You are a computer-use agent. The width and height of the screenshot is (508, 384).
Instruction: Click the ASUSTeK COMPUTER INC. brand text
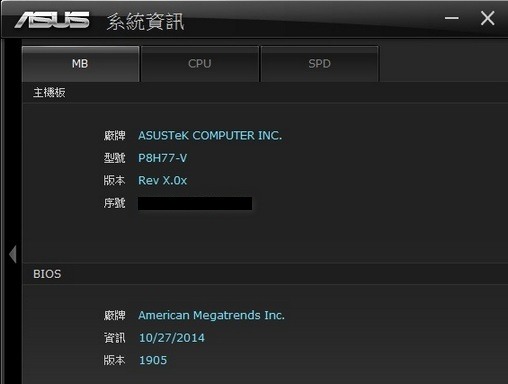210,136
